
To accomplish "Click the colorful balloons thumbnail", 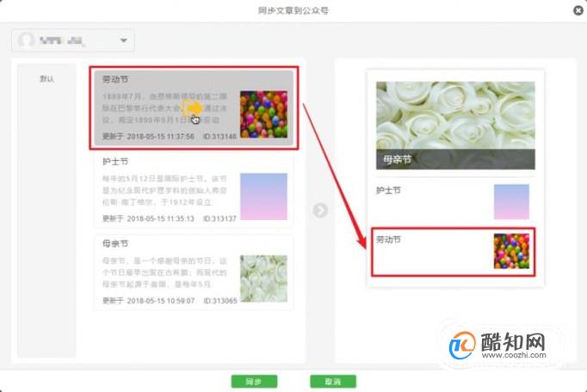I will click(264, 114).
